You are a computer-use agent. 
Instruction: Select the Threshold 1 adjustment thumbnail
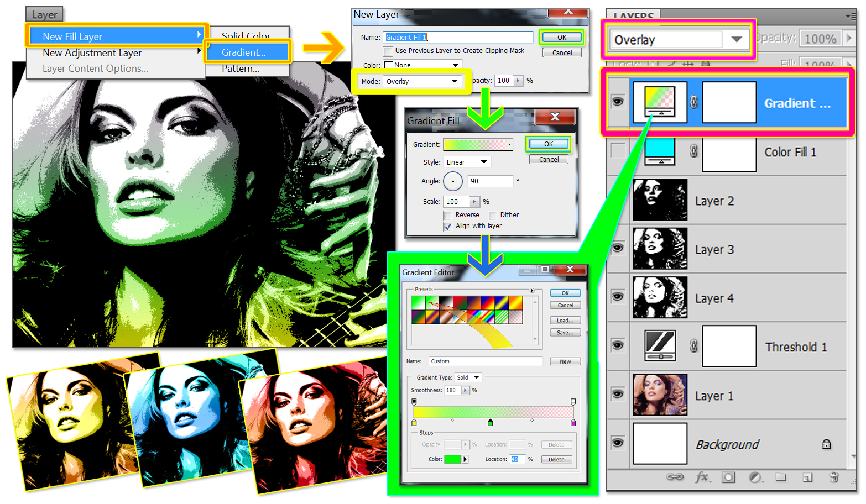[660, 345]
